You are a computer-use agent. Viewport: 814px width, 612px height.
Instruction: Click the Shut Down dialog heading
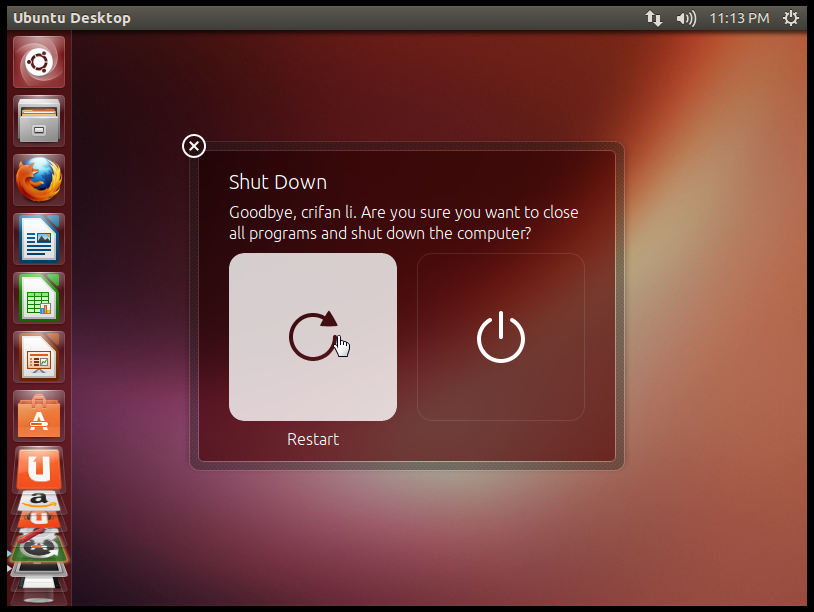coord(278,182)
